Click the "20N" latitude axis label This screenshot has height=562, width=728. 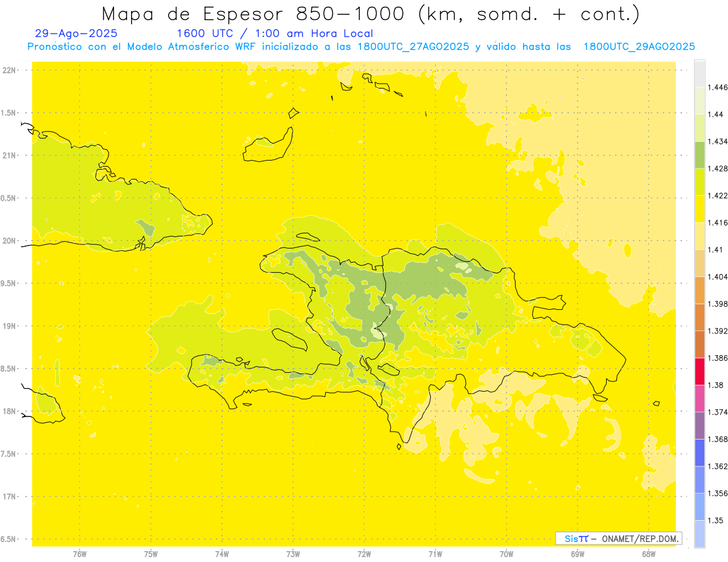pos(10,241)
